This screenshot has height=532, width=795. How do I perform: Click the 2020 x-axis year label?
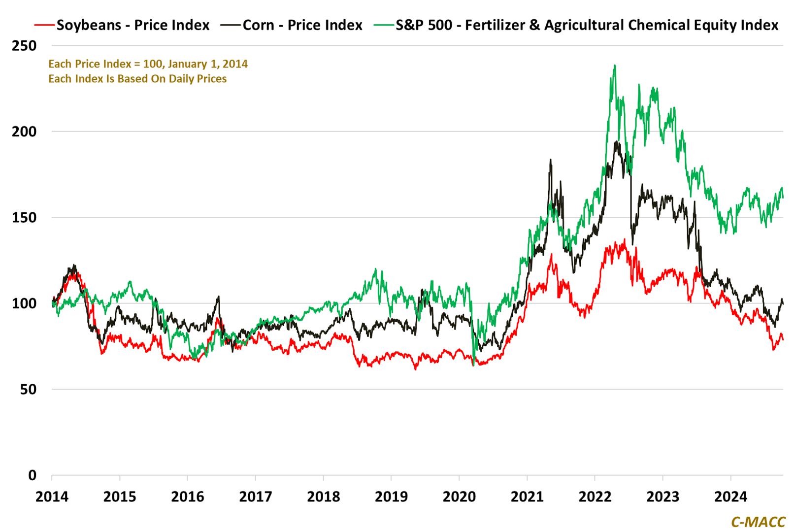(459, 497)
